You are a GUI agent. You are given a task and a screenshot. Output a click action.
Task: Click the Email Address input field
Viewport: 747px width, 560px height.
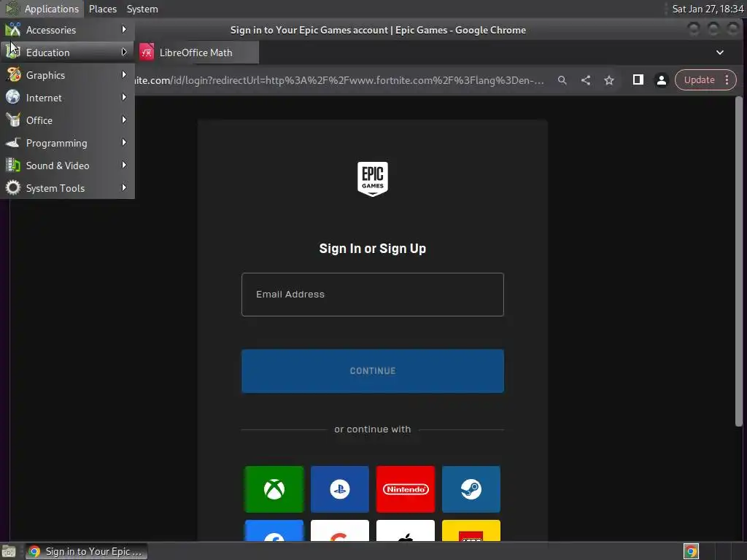pos(373,295)
